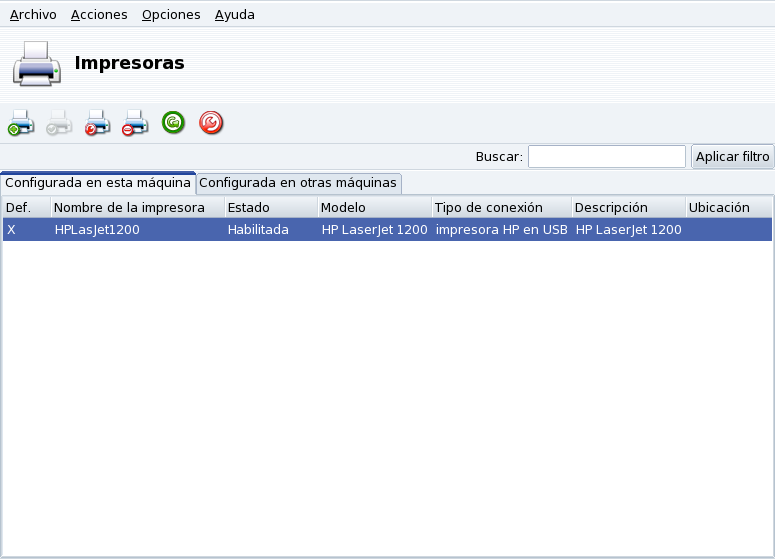Screen dimensions: 775x560
Task: Click the green refresh icon
Action: pyautogui.click(x=173, y=123)
